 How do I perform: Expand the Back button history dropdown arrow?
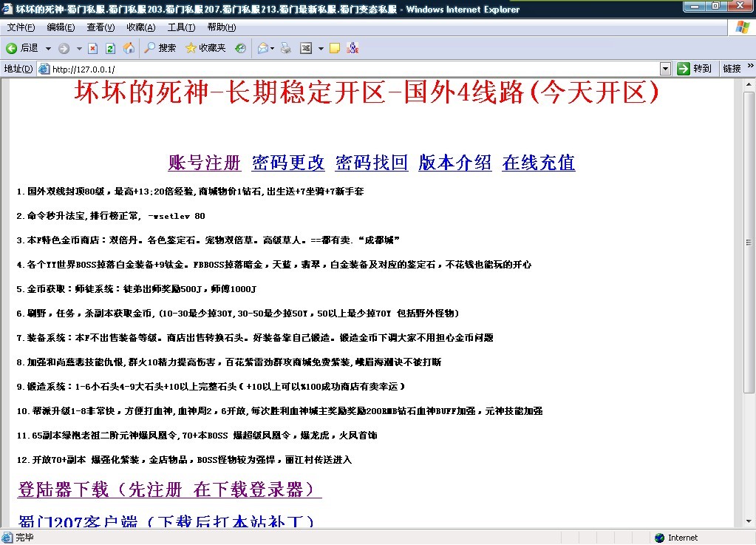(x=49, y=48)
